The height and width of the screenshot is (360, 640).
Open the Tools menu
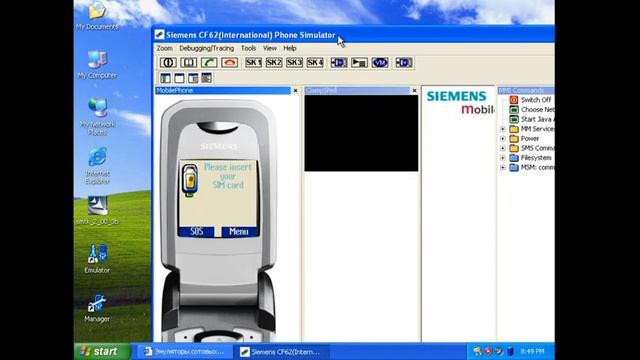point(248,48)
